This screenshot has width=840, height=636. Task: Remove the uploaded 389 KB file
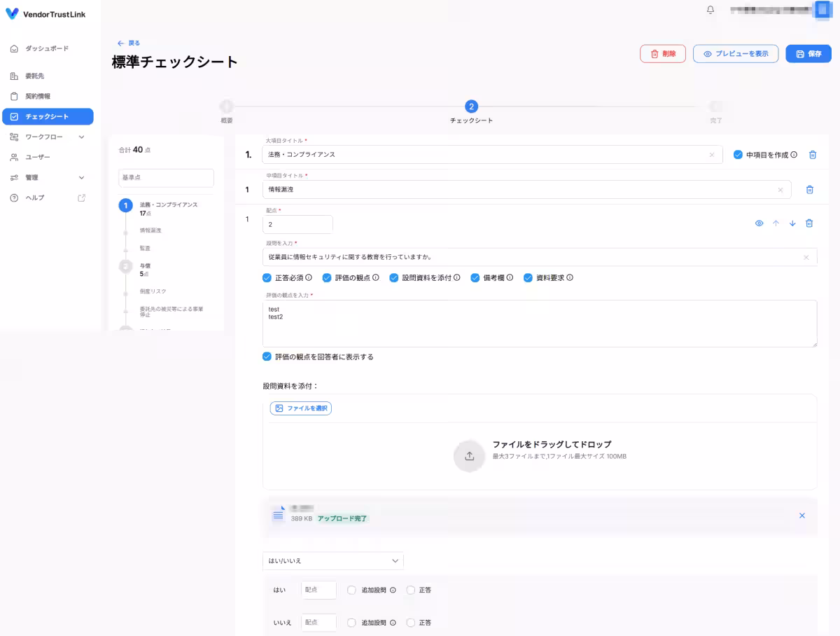[802, 516]
